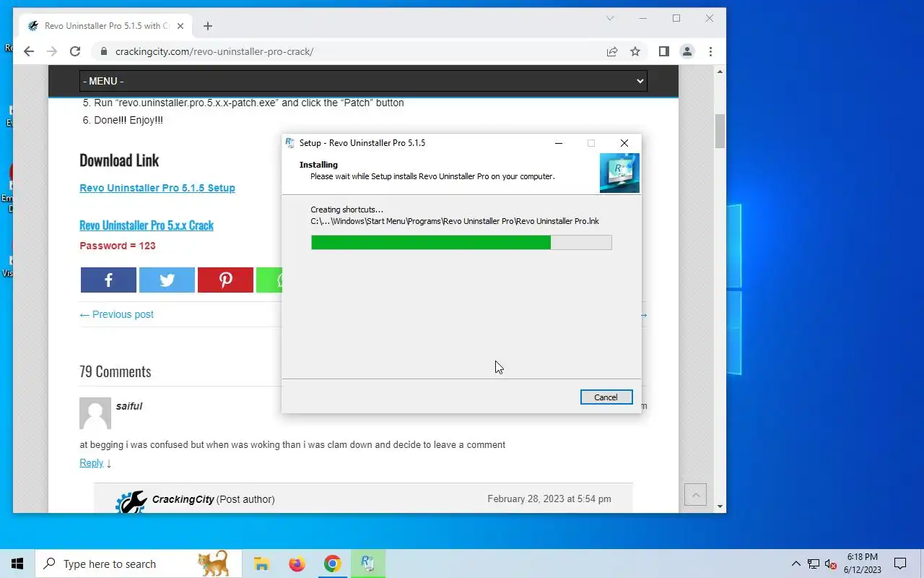Click the "Download Link" heading
Screen dimensions: 924x578
(119, 160)
